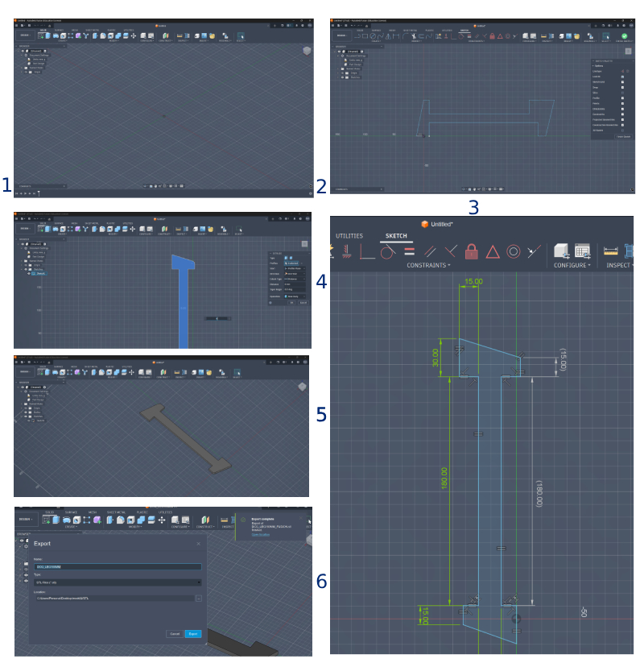This screenshot has width=644, height=663.
Task: Toggle the Sketch Grid checkbox in Sketch Palette
Action: click(x=623, y=82)
